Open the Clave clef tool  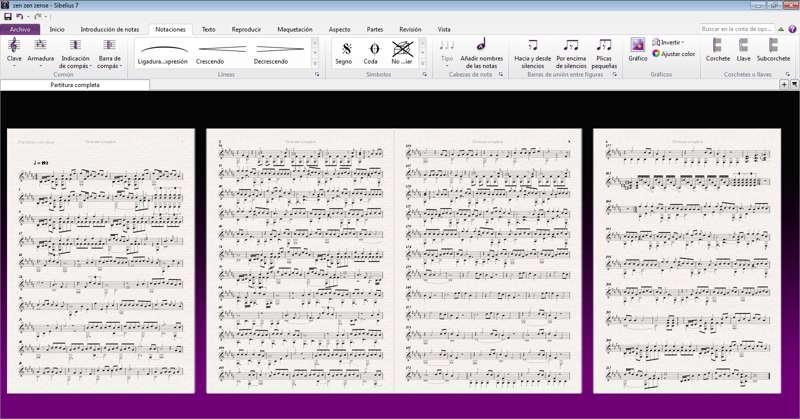[14, 53]
